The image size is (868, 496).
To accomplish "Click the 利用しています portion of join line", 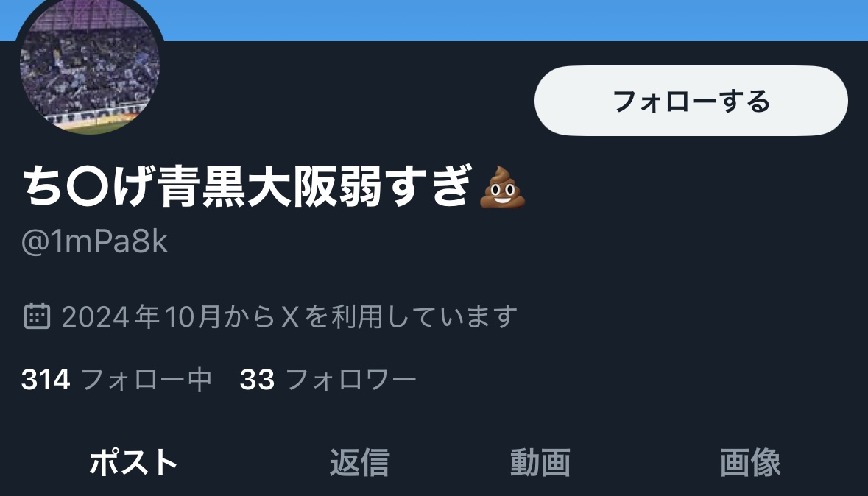I will click(424, 316).
